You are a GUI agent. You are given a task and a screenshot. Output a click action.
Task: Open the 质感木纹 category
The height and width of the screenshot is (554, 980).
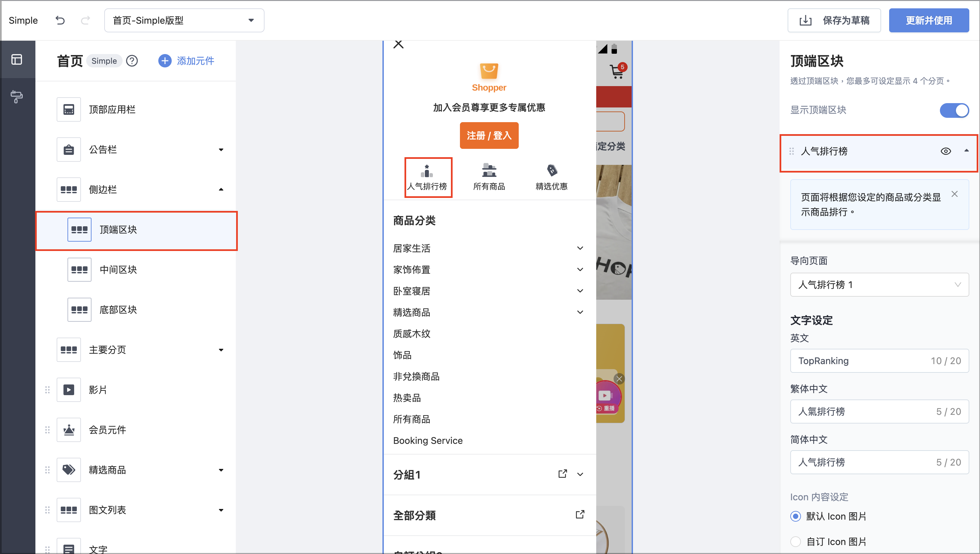point(412,334)
